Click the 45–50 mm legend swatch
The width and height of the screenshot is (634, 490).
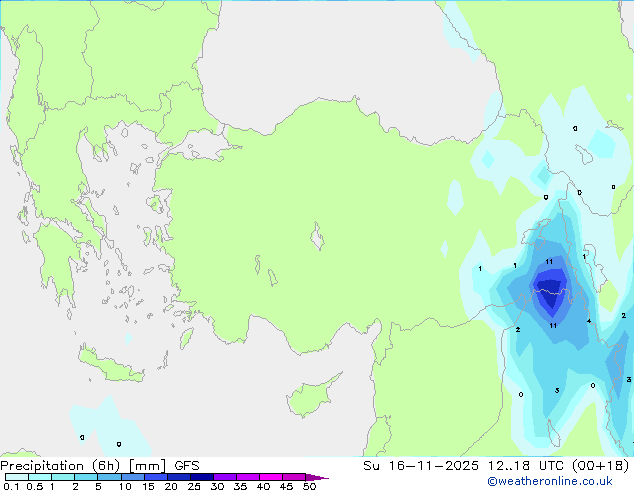pos(294,477)
